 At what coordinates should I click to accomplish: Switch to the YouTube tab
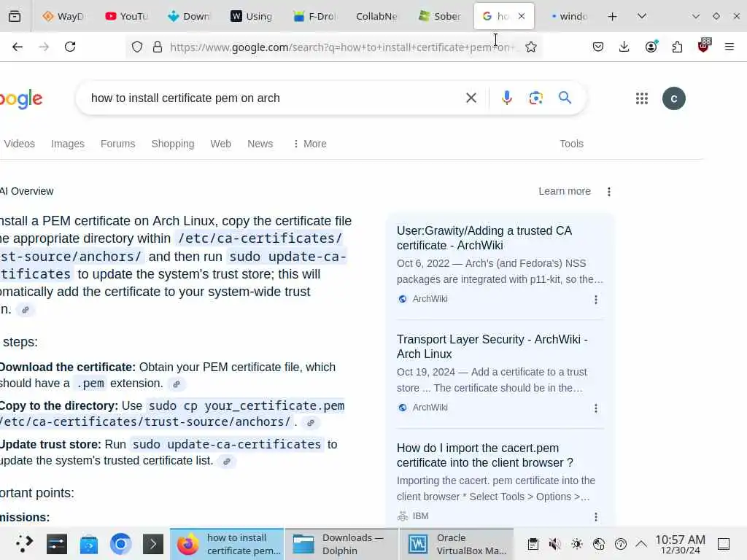(x=127, y=16)
